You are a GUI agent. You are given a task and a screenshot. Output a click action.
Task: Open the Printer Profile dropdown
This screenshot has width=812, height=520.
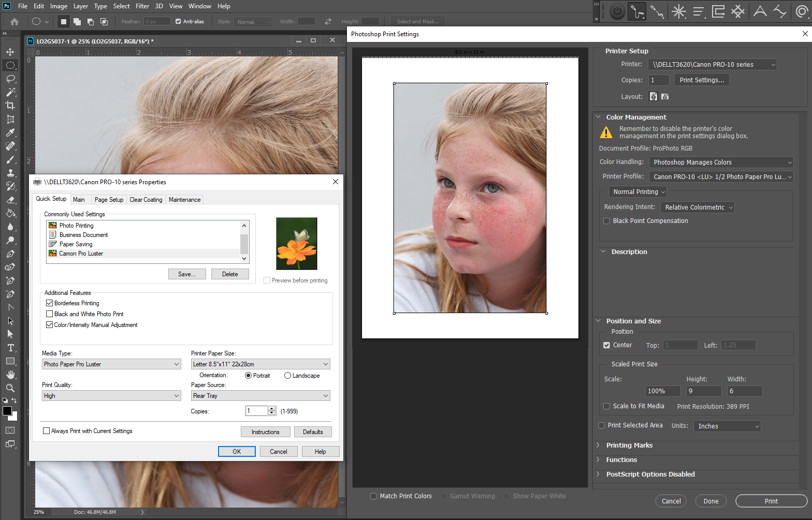(721, 177)
